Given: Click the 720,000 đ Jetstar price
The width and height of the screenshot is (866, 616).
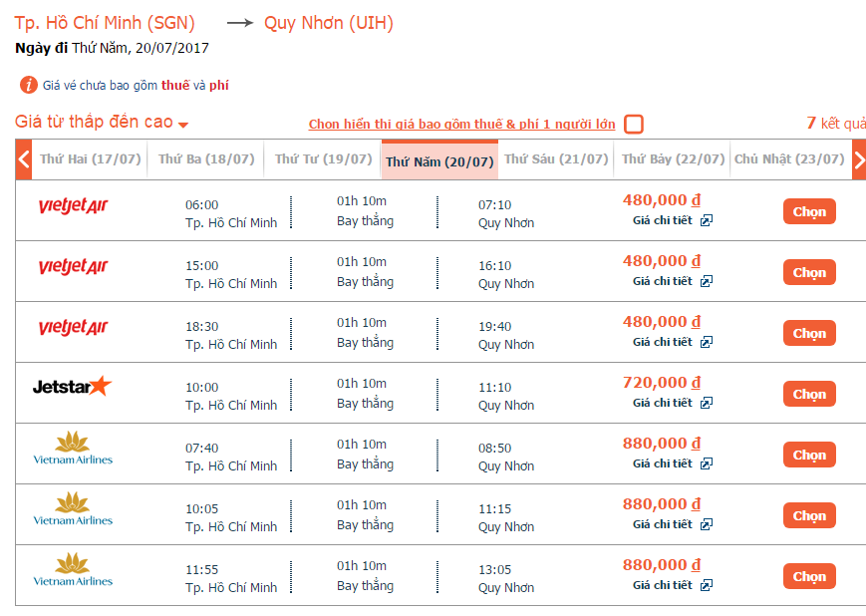Looking at the screenshot, I should point(662,383).
